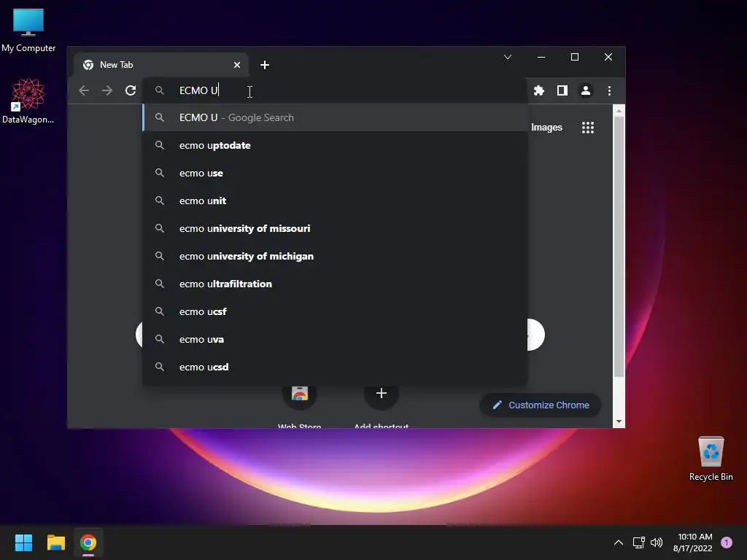Choose the 'ECMO U - Google Search' suggestion
The height and width of the screenshot is (560, 747).
pyautogui.click(x=336, y=117)
